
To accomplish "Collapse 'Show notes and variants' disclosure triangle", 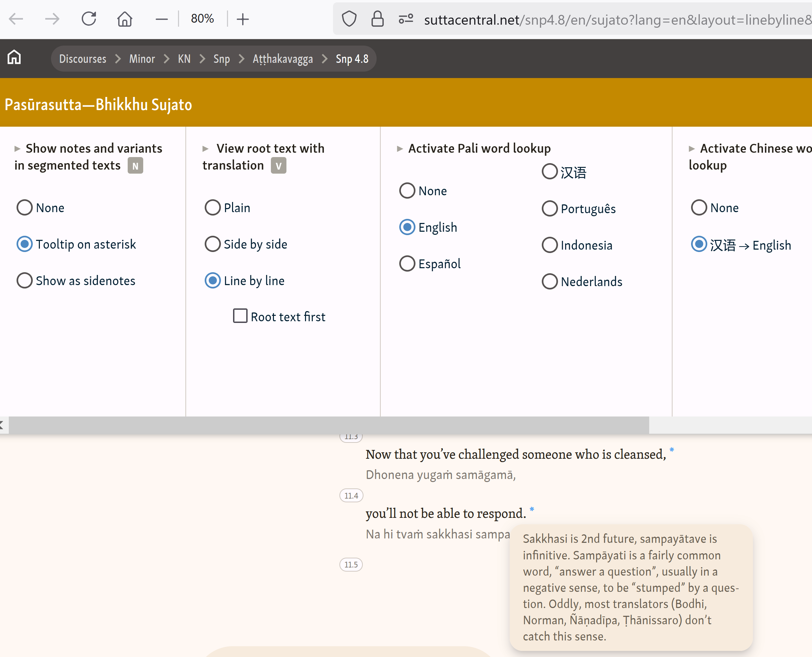I will (17, 149).
